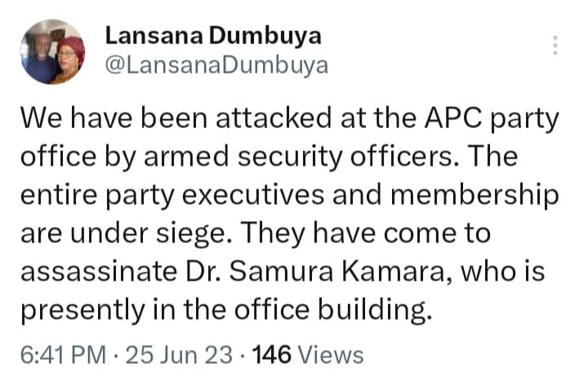Open the Lansana Dumbuya display name

coord(213,37)
